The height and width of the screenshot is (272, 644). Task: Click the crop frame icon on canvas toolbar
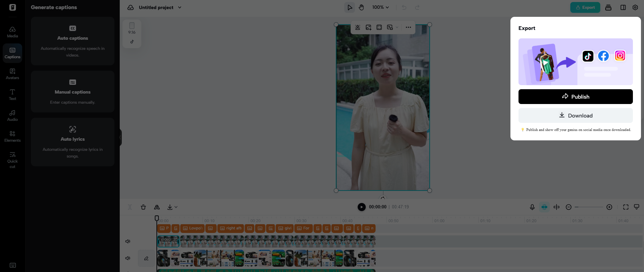(x=379, y=27)
